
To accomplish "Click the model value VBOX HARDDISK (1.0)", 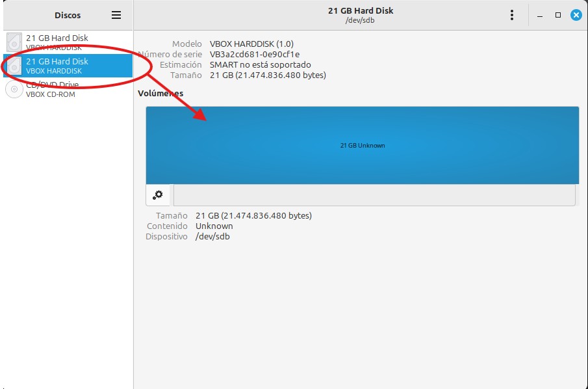I will (251, 44).
